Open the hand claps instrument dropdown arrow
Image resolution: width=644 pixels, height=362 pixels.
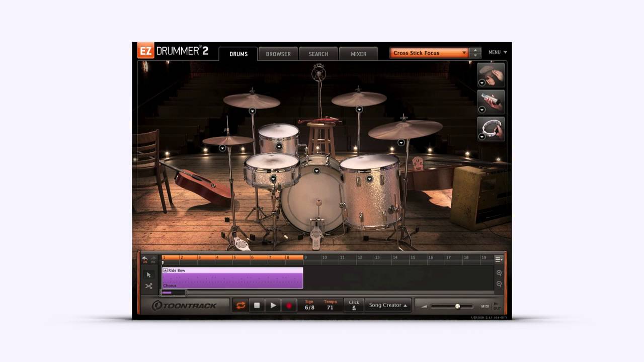coord(482,83)
